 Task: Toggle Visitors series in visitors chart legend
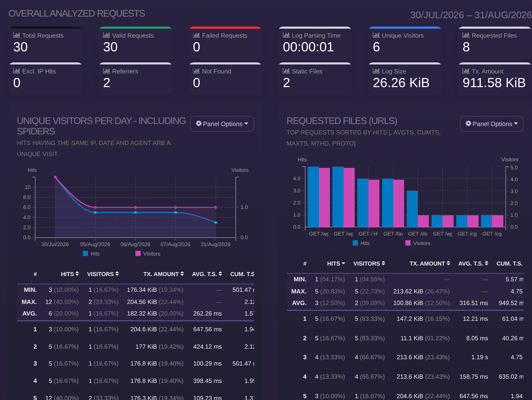[x=148, y=254]
